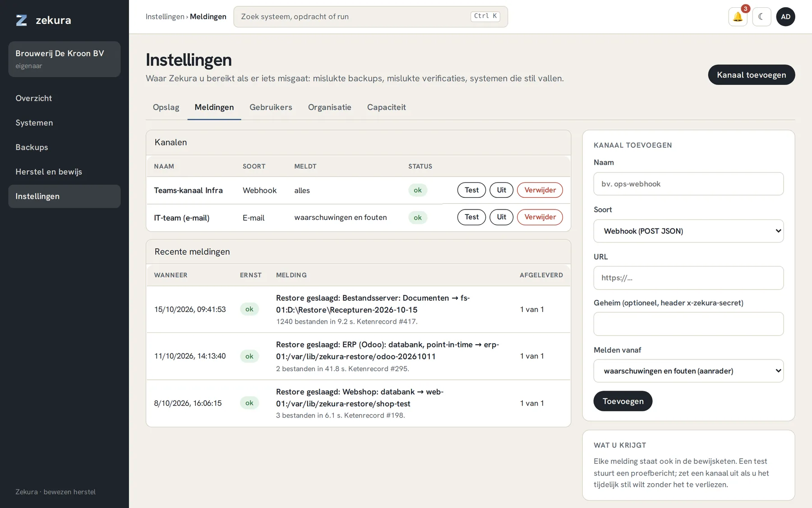Image resolution: width=812 pixels, height=508 pixels.
Task: Click the waarschuwingen en fouten cell
Action: pos(341,217)
